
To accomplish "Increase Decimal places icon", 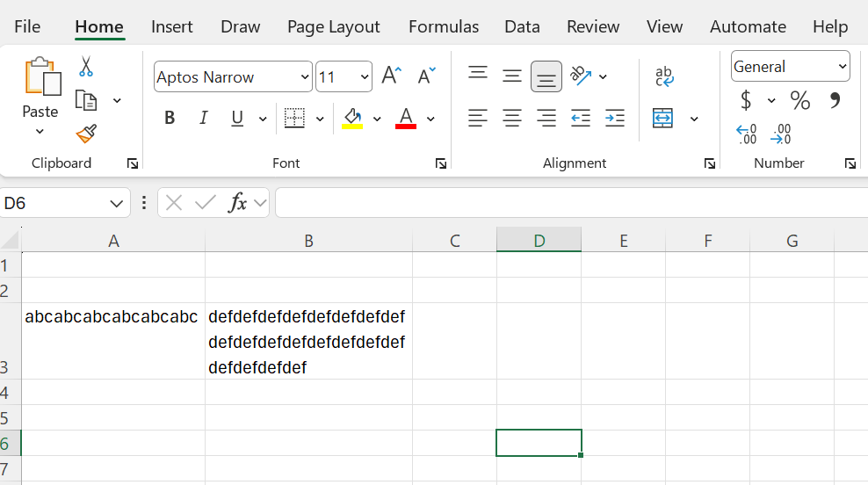I will (746, 134).
